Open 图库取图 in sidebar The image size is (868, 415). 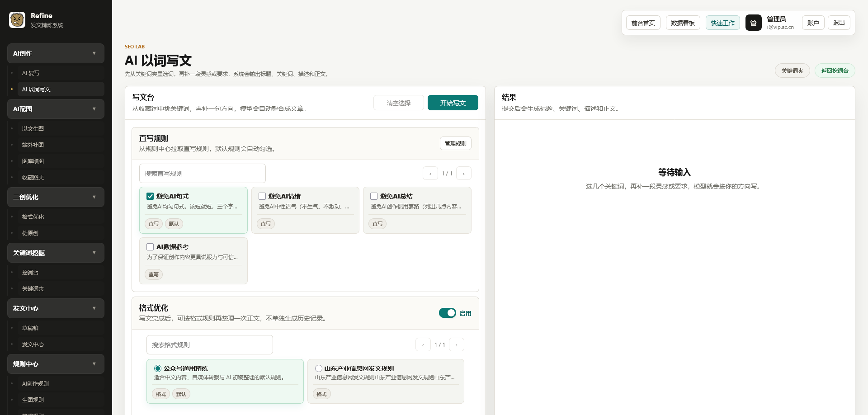[x=61, y=161]
